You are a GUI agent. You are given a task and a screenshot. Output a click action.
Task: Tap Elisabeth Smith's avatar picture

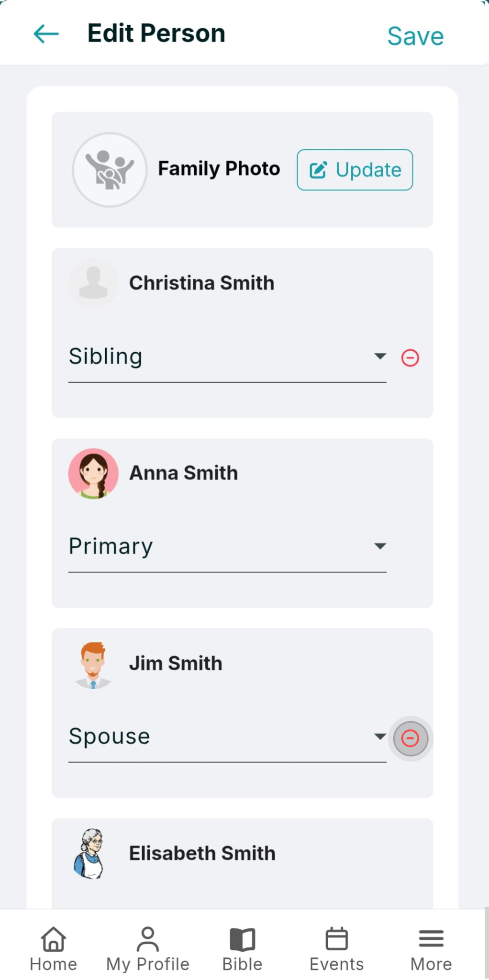click(x=89, y=854)
